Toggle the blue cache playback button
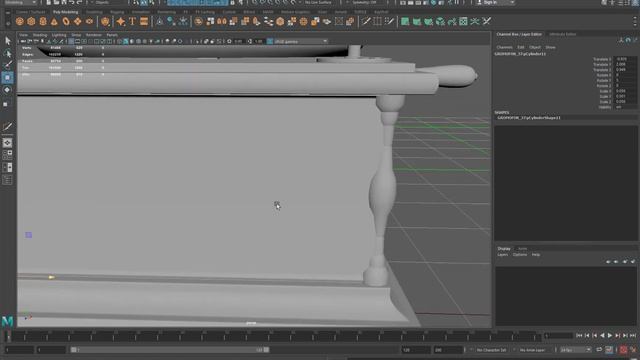 pyautogui.click(x=609, y=350)
